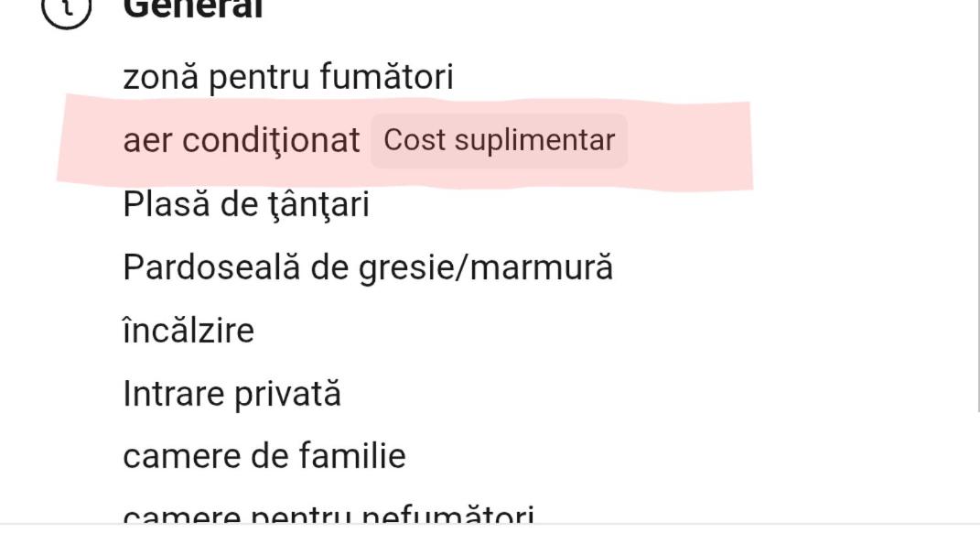
Task: Click the info icon beside General
Action: [x=66, y=9]
